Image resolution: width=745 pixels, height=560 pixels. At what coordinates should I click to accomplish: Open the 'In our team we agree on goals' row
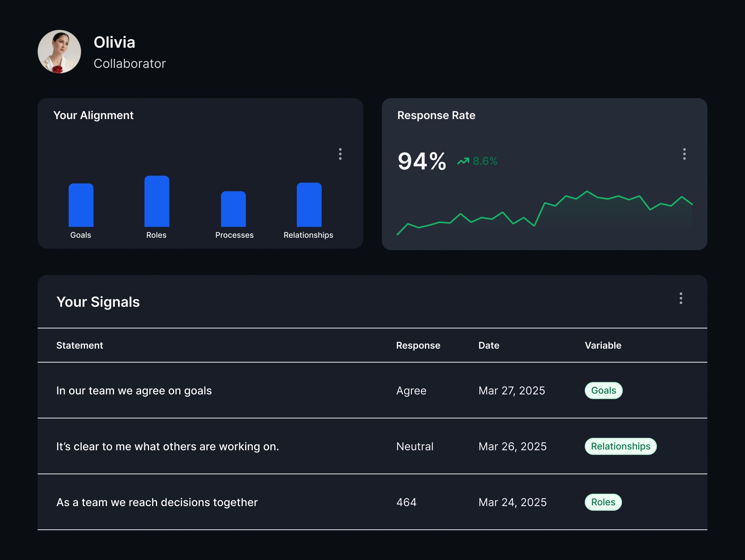[372, 391]
